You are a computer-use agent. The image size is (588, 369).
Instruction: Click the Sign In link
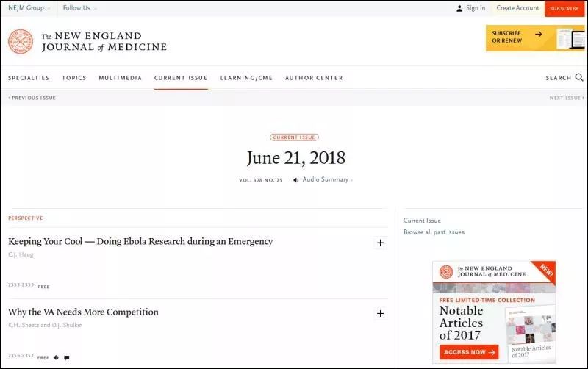coord(476,8)
